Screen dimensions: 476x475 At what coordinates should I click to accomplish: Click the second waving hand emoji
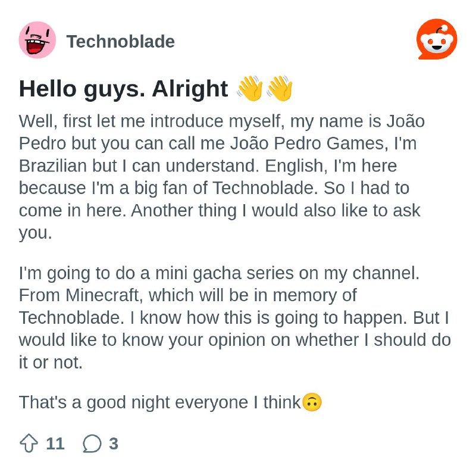[x=280, y=88]
